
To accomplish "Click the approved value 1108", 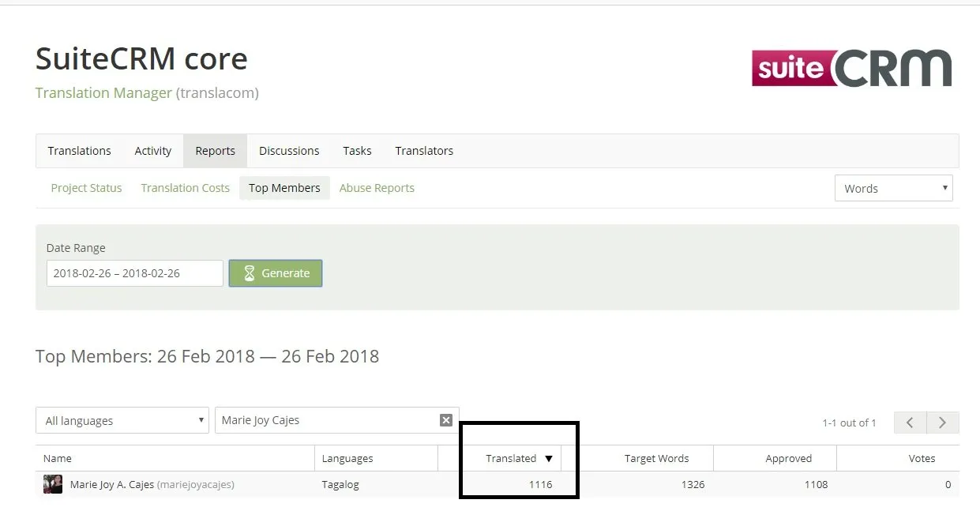I will (816, 484).
